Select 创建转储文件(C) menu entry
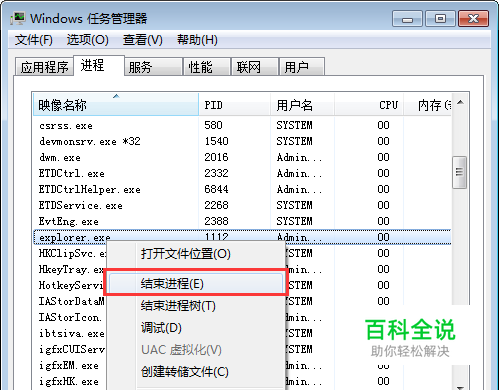The image size is (499, 390). [195, 372]
